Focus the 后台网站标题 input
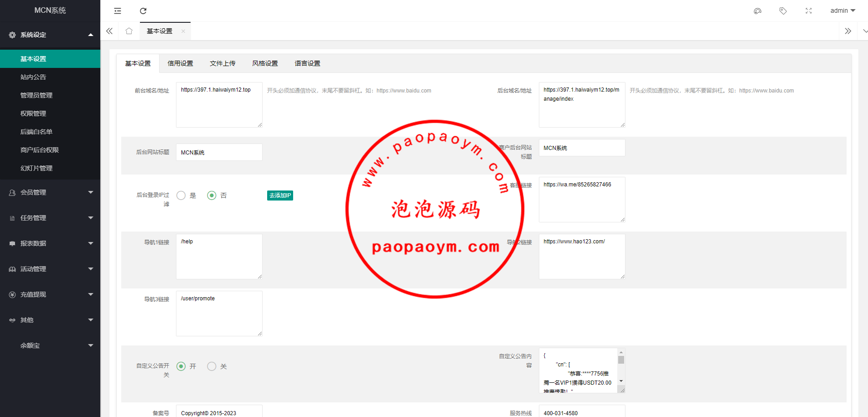 click(x=219, y=152)
